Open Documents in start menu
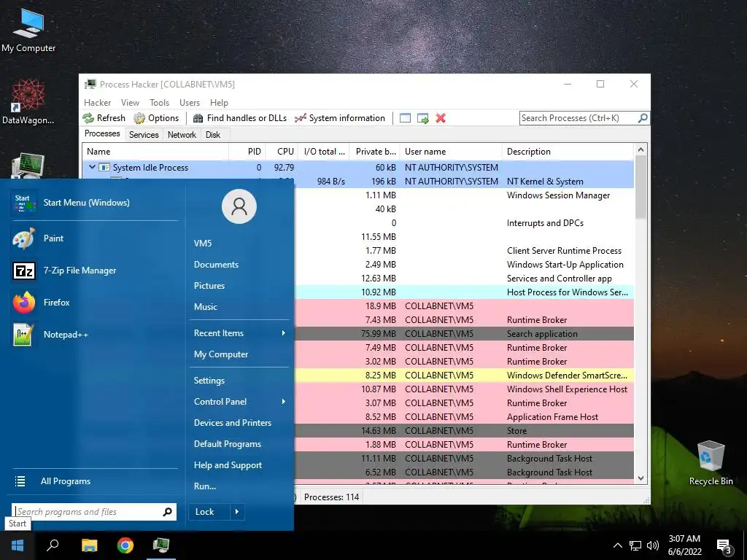Viewport: 747px width, 560px height. pyautogui.click(x=216, y=264)
